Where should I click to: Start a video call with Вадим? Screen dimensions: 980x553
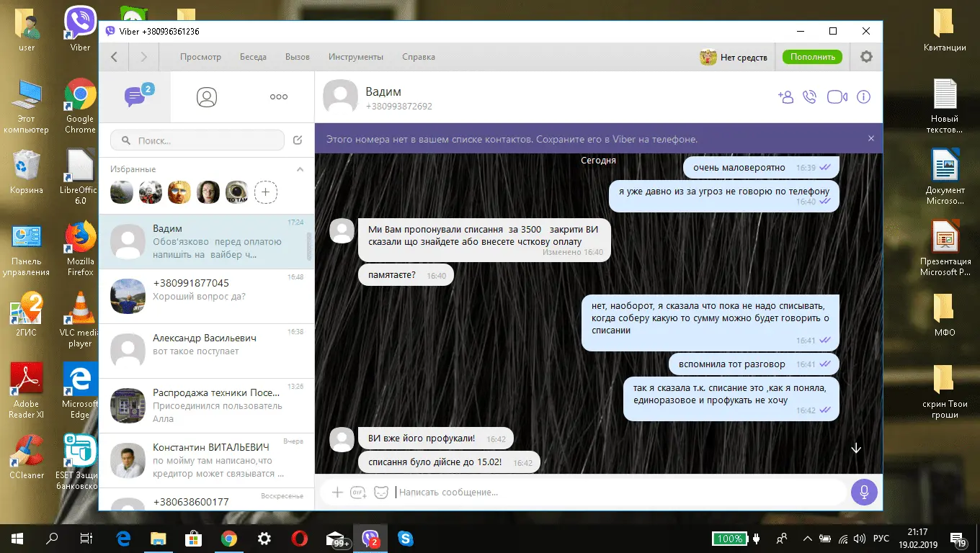[x=837, y=97]
